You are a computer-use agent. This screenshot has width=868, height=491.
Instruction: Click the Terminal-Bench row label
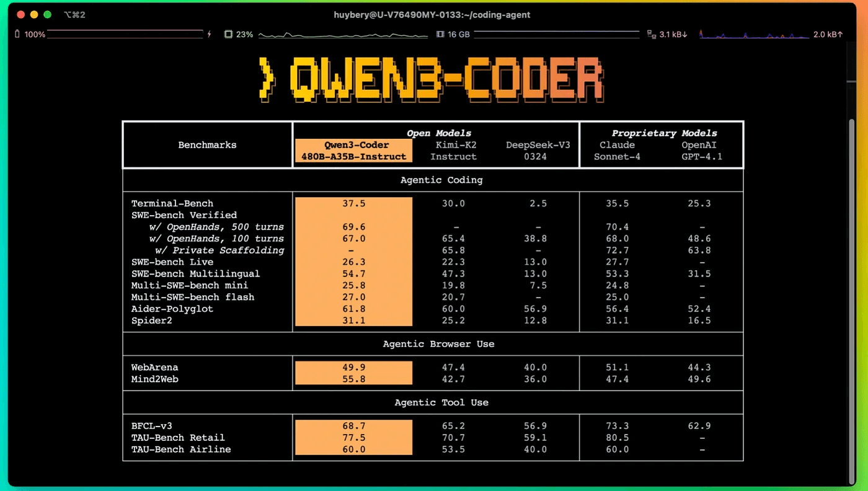click(172, 203)
